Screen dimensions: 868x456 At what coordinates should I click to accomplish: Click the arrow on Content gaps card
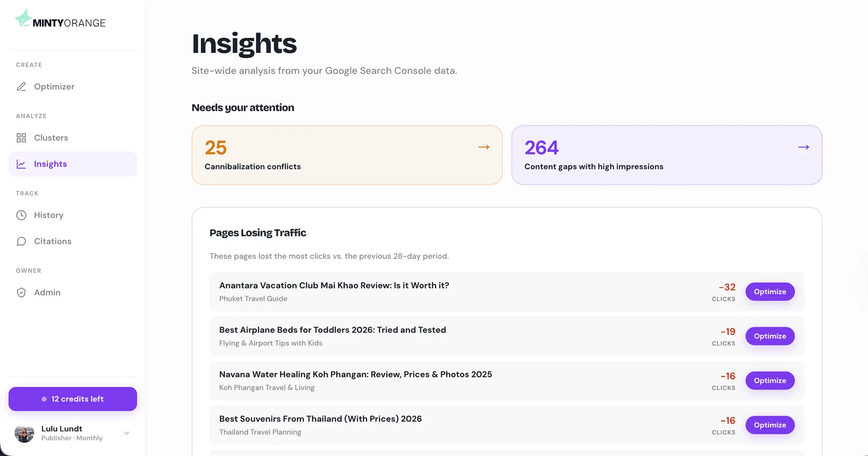click(804, 147)
